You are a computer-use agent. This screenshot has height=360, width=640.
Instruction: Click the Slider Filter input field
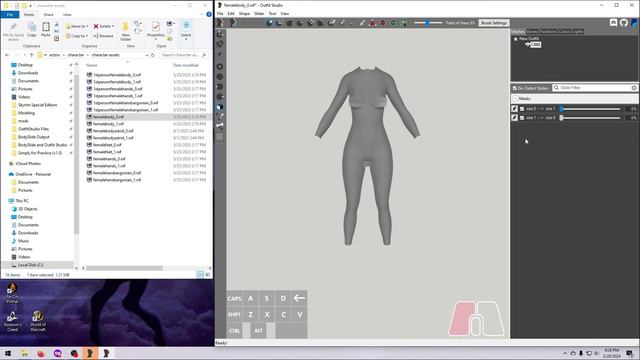(594, 88)
